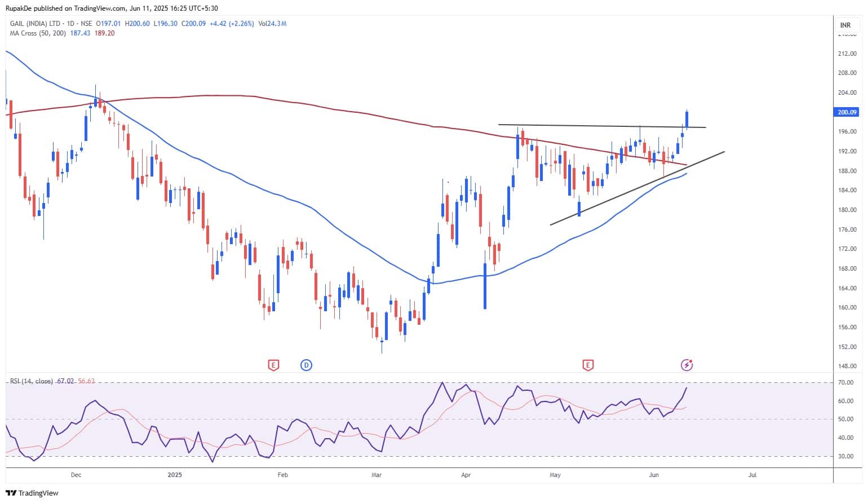Screen dimensions: 868x503
Task: Click the 'Dec' label on time axis
Action: click(x=76, y=475)
